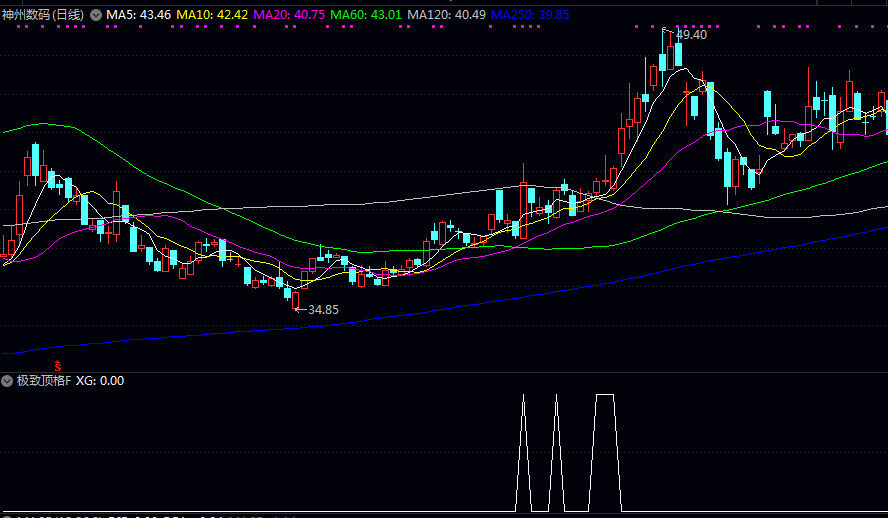Select the MA250: 39.85 label
The height and width of the screenshot is (518, 888).
coord(530,15)
